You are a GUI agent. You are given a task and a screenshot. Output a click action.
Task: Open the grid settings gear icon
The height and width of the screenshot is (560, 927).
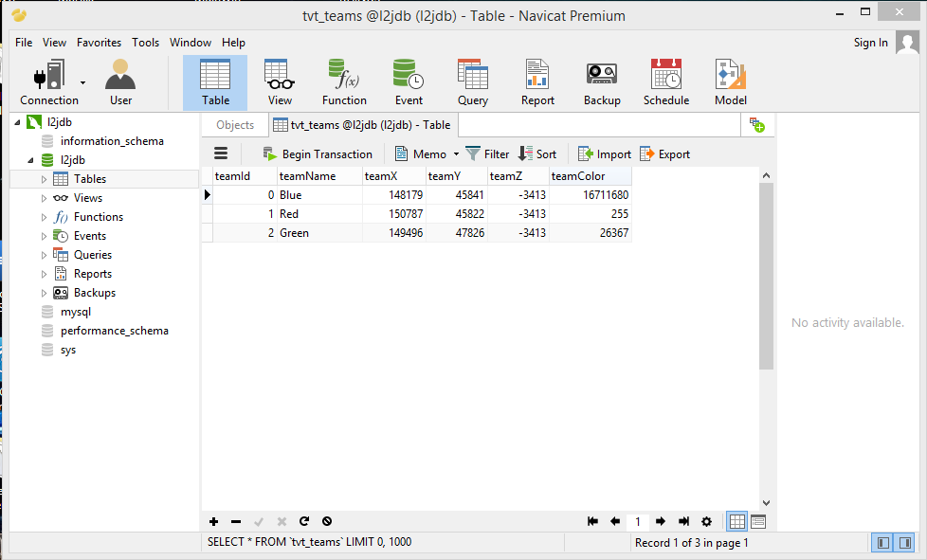[x=706, y=521]
